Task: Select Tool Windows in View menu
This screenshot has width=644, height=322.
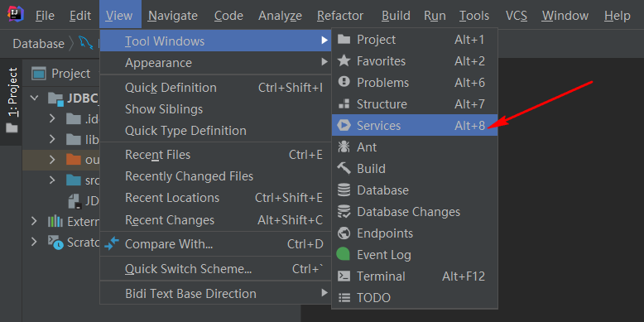Action: click(x=215, y=41)
